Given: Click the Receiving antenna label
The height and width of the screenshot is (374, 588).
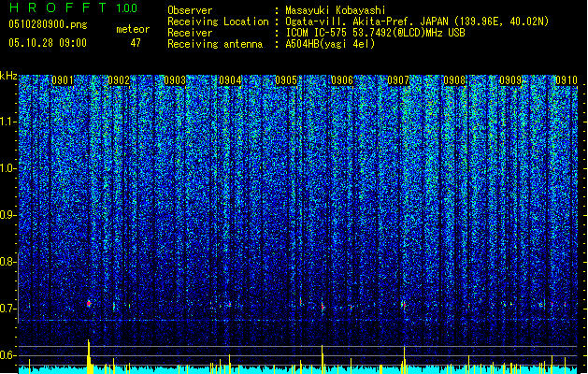Looking at the screenshot, I should click(215, 44).
